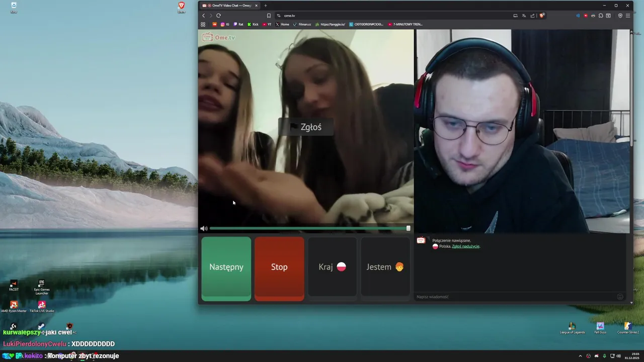Screen dimensions: 644x362
Task: Report the stranger with the Zgłoś flag button
Action: pyautogui.click(x=306, y=127)
